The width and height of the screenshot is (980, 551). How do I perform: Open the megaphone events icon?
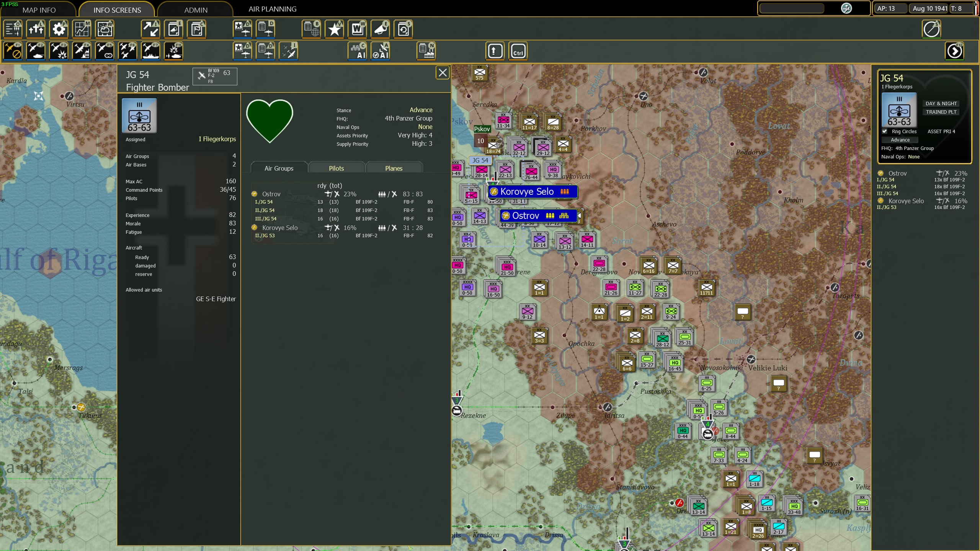click(x=381, y=29)
